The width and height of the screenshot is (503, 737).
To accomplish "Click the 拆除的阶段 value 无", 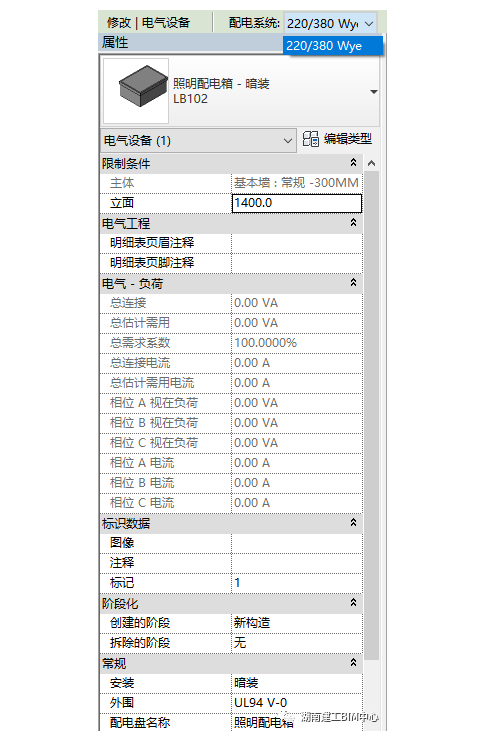I will [x=297, y=643].
